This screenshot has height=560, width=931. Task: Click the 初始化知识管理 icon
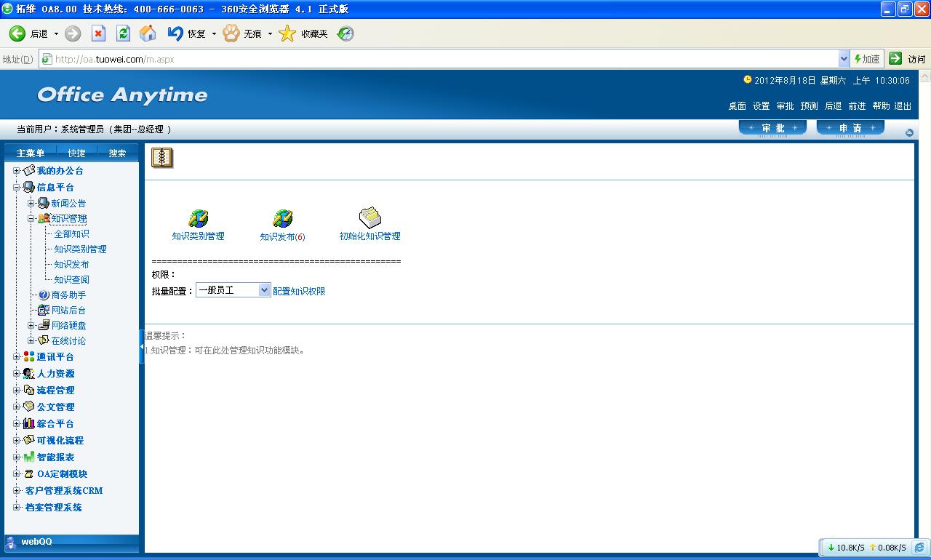pyautogui.click(x=369, y=217)
